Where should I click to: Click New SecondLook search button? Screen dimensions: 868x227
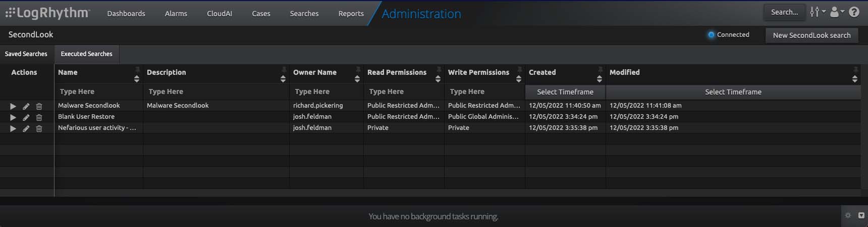click(811, 35)
